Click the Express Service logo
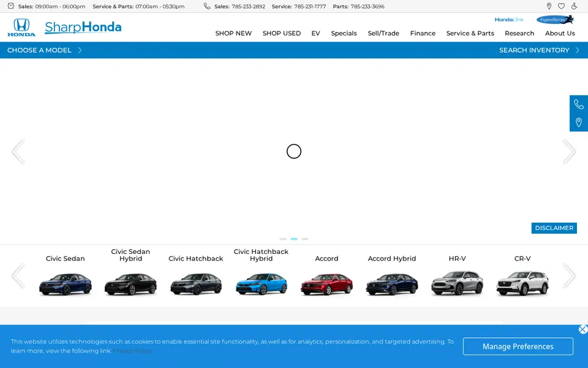This screenshot has width=588, height=368. [x=555, y=20]
